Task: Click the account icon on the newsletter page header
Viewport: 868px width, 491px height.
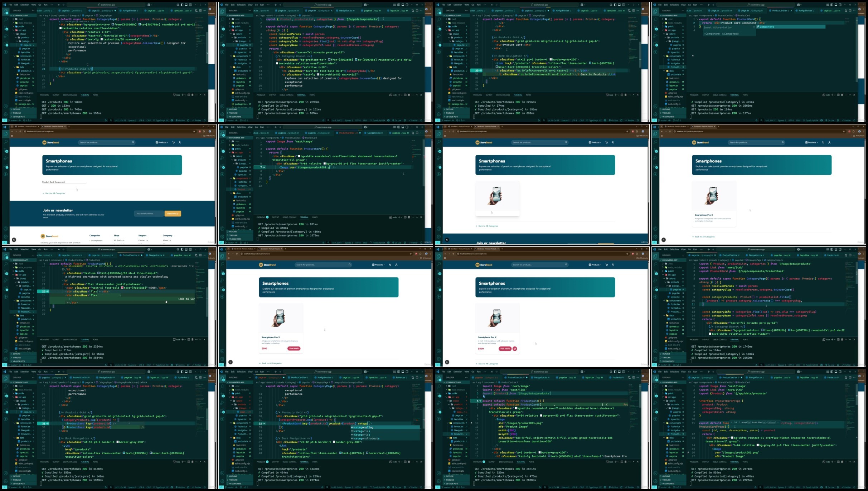Action: tap(180, 142)
